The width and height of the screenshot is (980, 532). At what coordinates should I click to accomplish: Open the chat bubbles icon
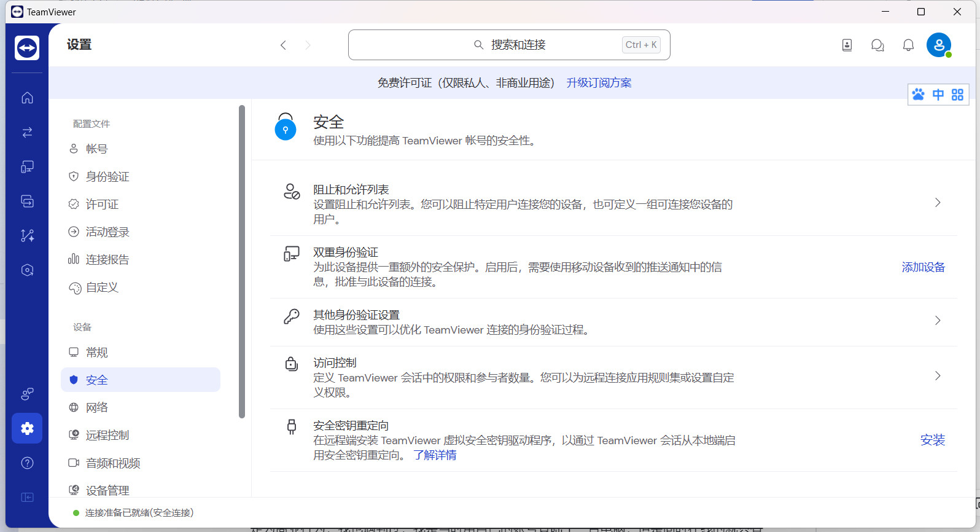(x=877, y=45)
